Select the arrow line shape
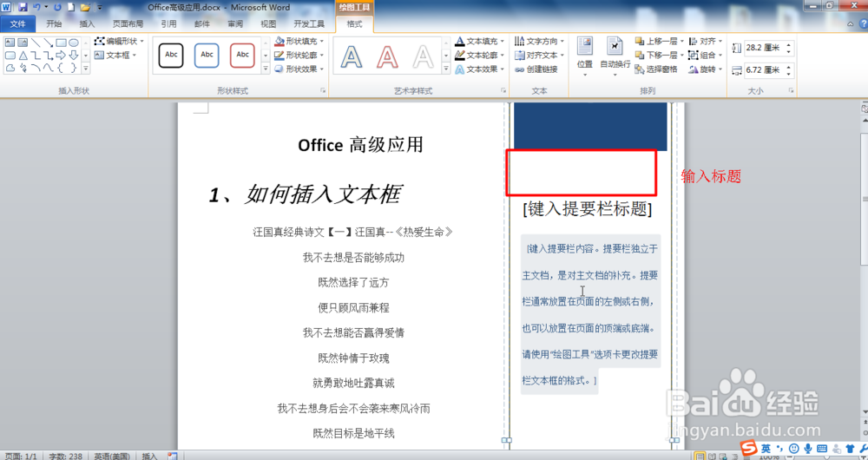This screenshot has width=868, height=460. coord(48,43)
